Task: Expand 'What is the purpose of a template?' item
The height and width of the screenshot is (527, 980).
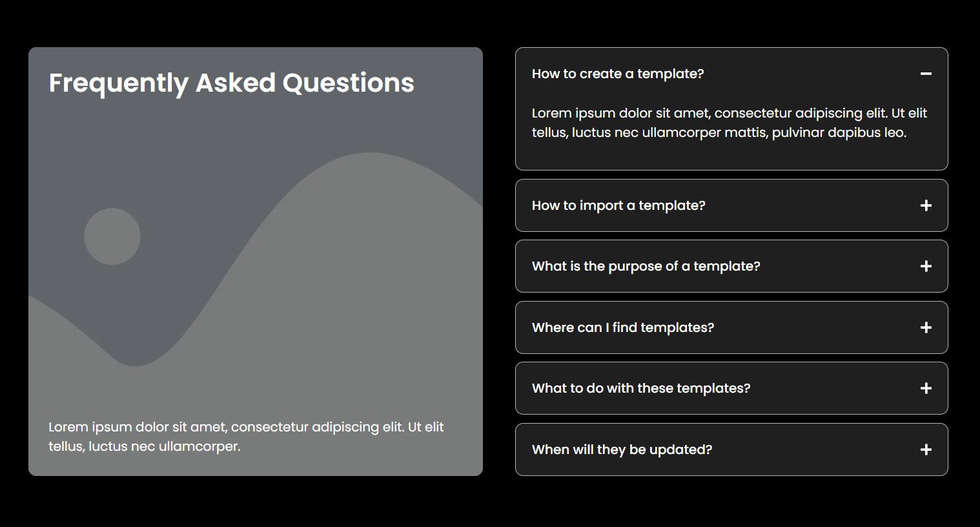Action: [x=731, y=266]
